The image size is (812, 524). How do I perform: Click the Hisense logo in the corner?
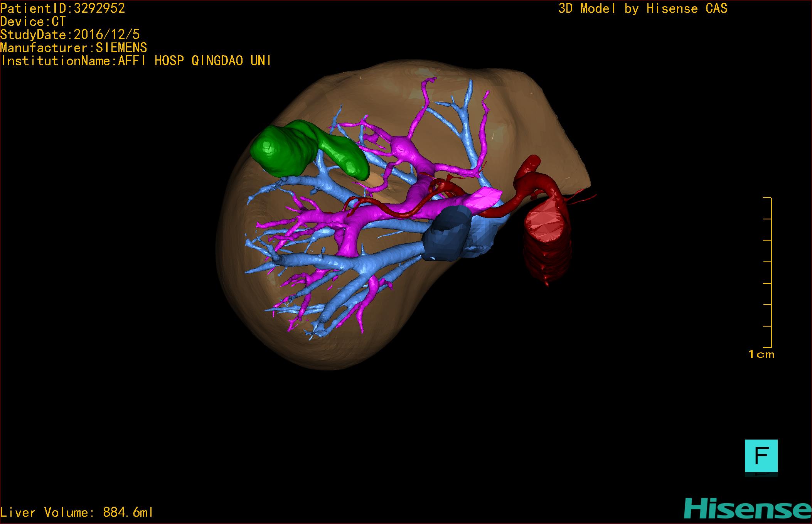click(x=747, y=509)
